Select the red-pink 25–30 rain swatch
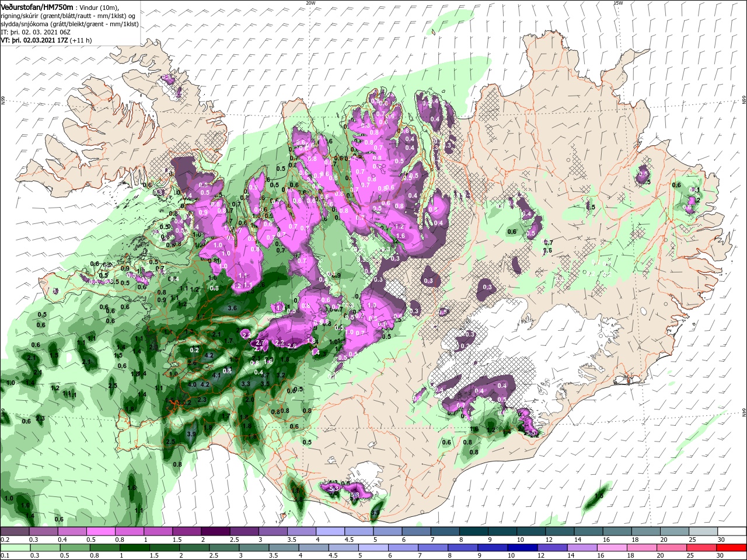The width and height of the screenshot is (747, 560). [x=701, y=548]
